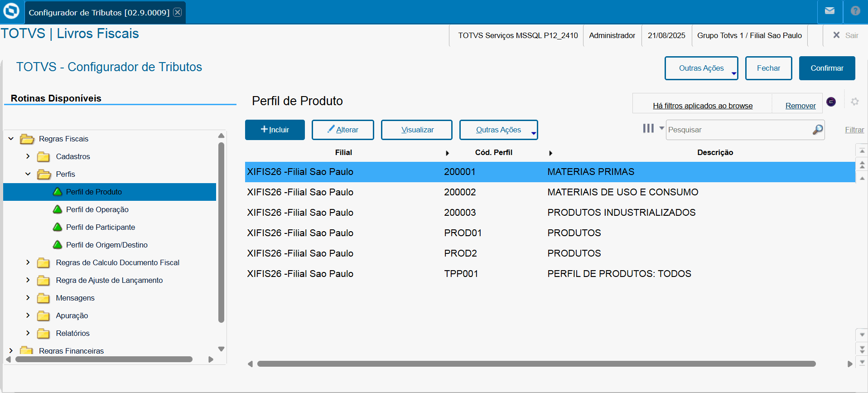Click the Remover filter link

click(x=800, y=106)
